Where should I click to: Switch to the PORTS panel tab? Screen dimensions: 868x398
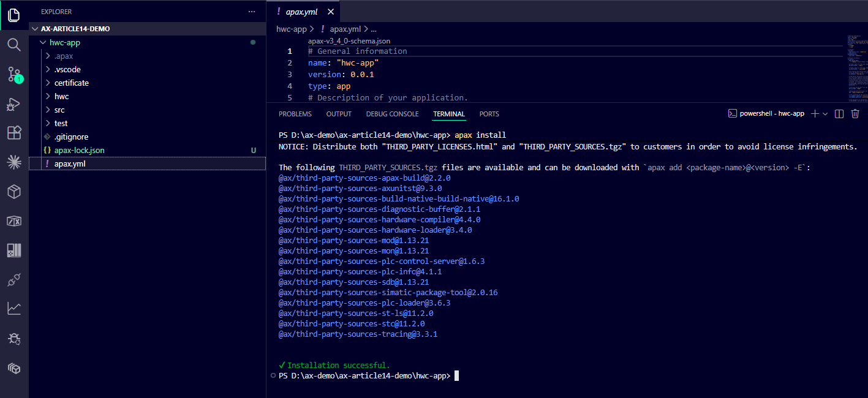pos(489,114)
